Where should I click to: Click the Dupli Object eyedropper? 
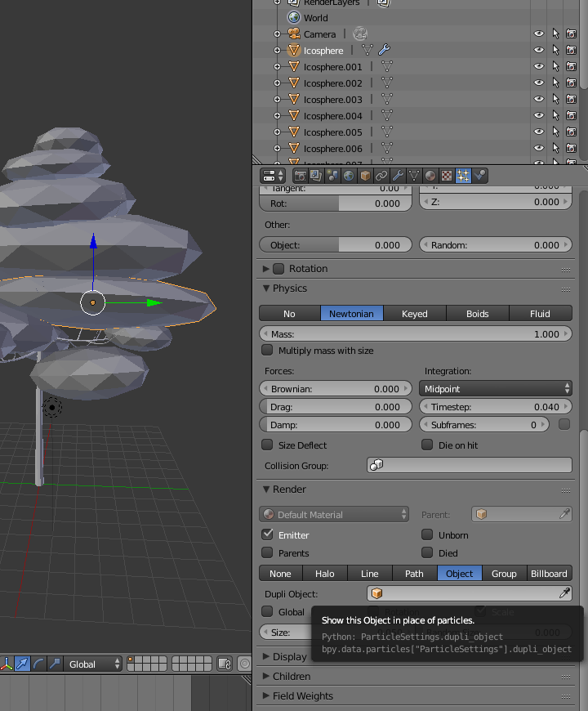564,593
